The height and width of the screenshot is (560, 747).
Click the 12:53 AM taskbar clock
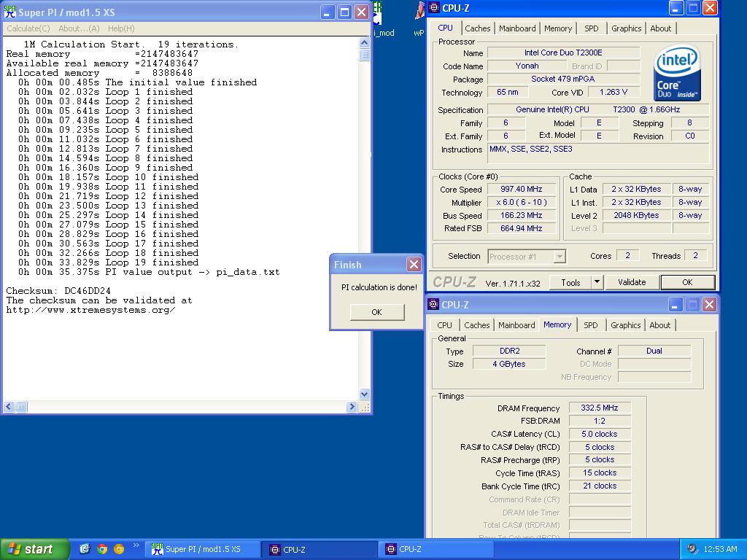click(x=720, y=549)
